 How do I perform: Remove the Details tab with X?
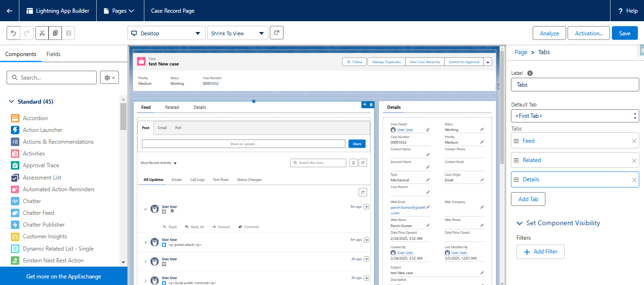634,180
